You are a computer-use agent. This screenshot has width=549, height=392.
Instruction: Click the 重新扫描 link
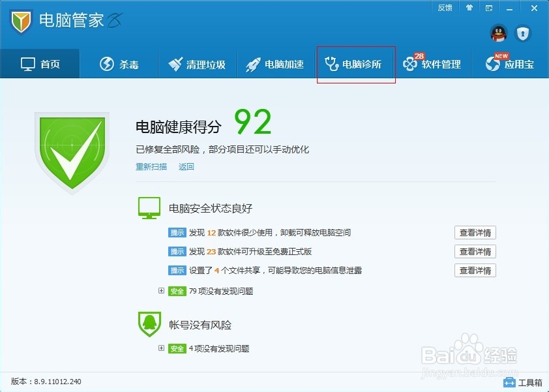coord(151,167)
